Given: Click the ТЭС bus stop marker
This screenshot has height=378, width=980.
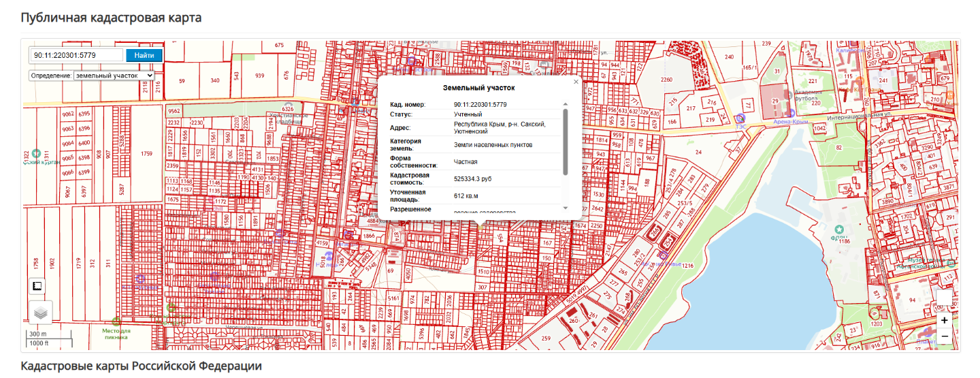Looking at the screenshot, I should (741, 118).
